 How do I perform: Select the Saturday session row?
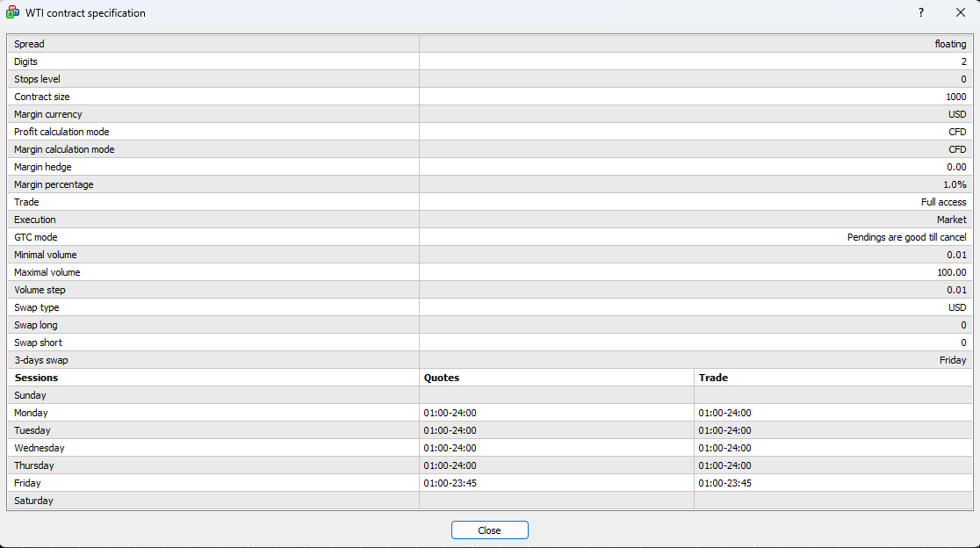[33, 501]
